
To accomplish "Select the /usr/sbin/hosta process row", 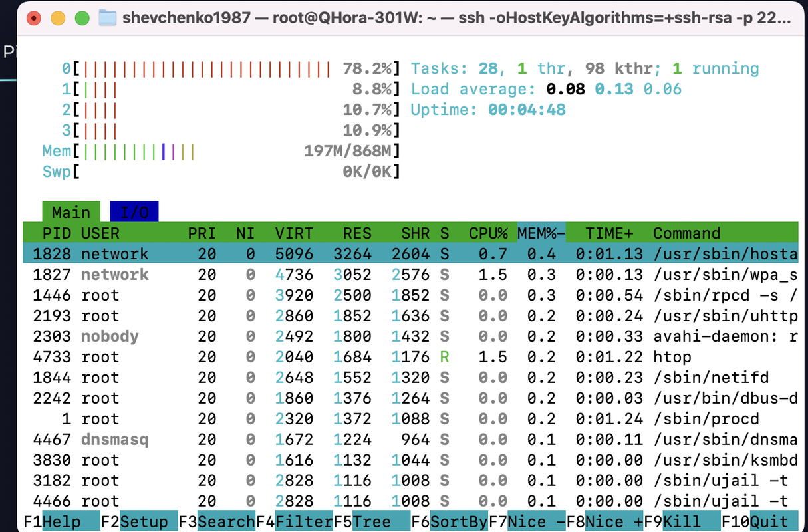I will coord(410,253).
